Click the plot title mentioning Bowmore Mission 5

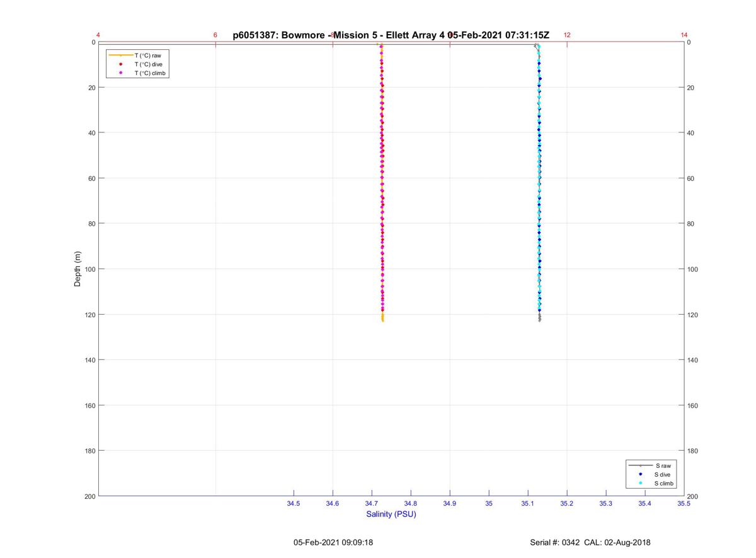click(391, 35)
